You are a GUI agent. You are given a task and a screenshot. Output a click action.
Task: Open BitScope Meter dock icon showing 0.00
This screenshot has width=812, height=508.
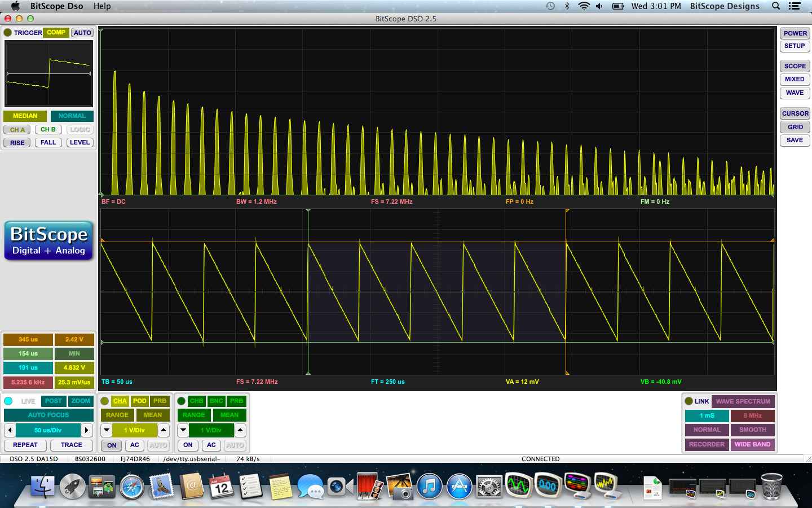click(x=548, y=485)
